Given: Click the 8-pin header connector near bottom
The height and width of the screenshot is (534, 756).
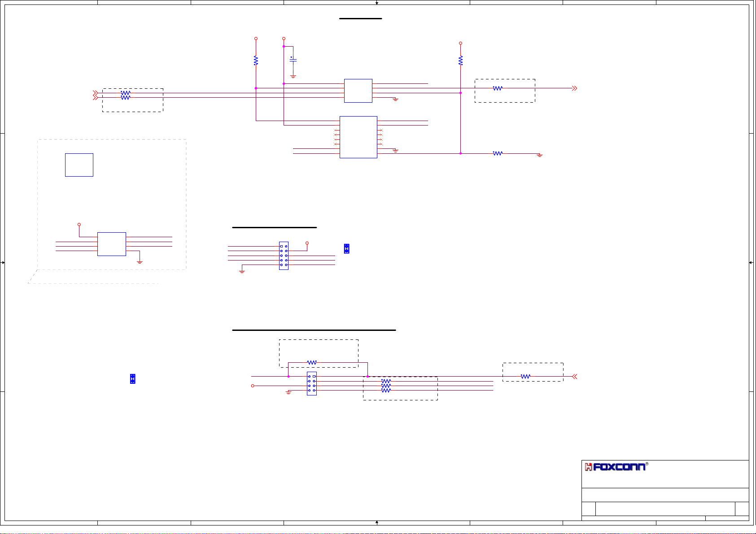Looking at the screenshot, I should pyautogui.click(x=311, y=383).
